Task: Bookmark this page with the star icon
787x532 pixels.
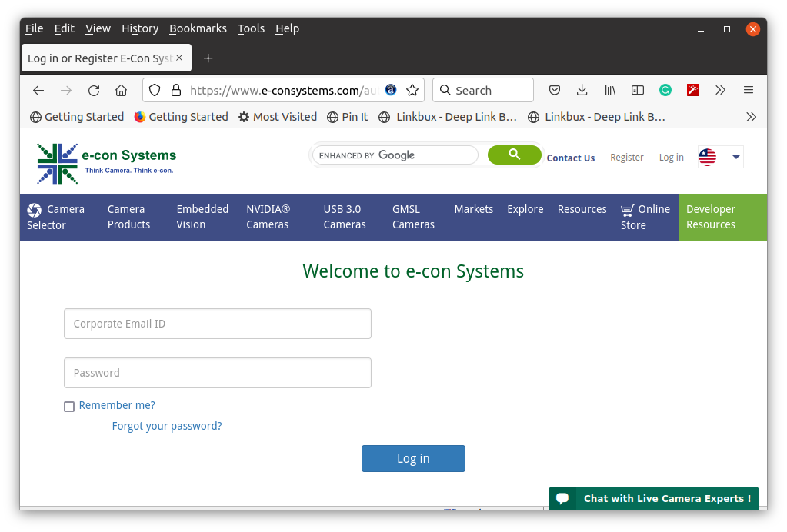Action: (x=412, y=90)
